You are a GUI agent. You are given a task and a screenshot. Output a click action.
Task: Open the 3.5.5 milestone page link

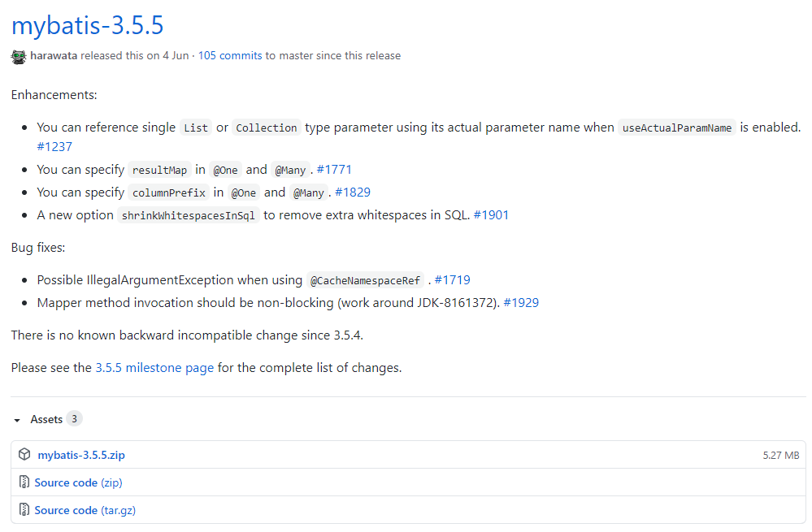coord(154,367)
